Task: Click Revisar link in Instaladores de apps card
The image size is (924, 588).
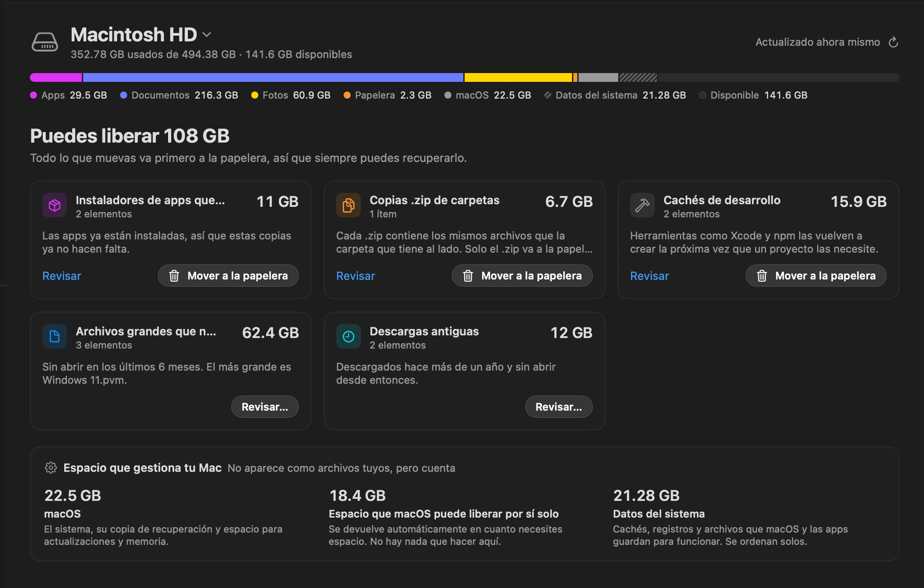Action: tap(62, 276)
